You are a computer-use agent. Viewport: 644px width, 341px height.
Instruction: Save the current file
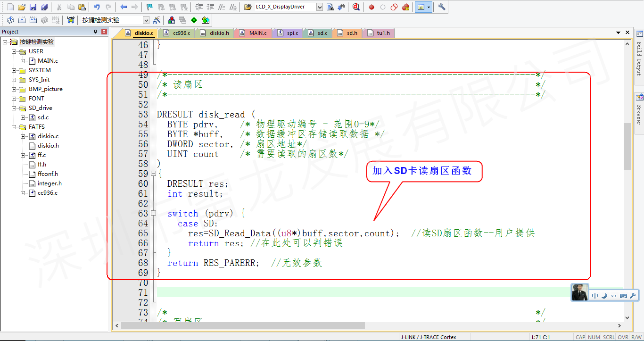pyautogui.click(x=33, y=7)
